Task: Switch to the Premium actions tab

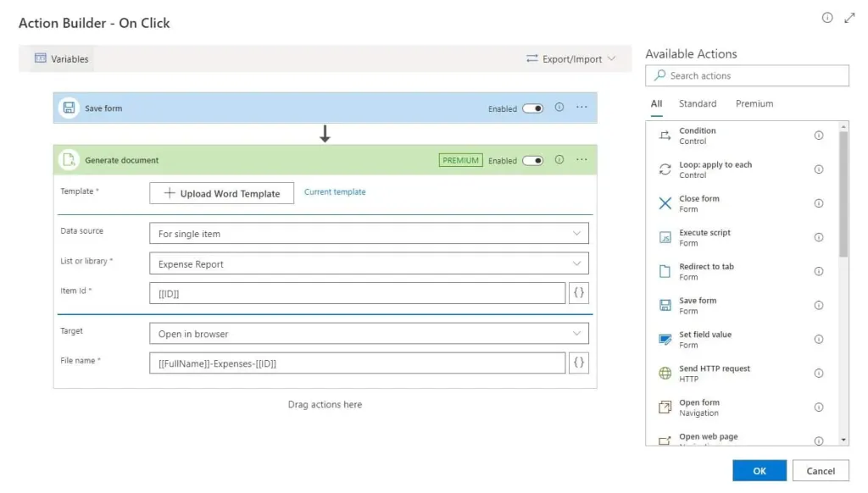Action: click(x=754, y=104)
